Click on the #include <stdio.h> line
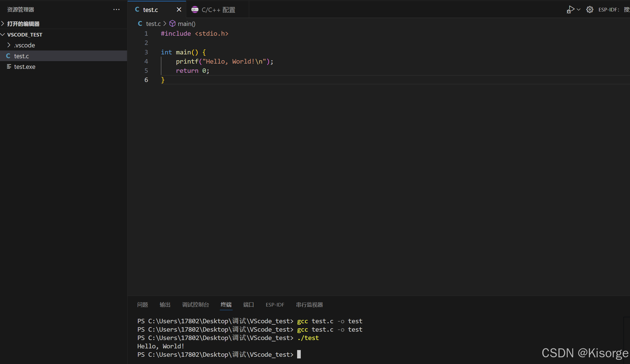Viewport: 630px width, 364px height. [x=195, y=33]
